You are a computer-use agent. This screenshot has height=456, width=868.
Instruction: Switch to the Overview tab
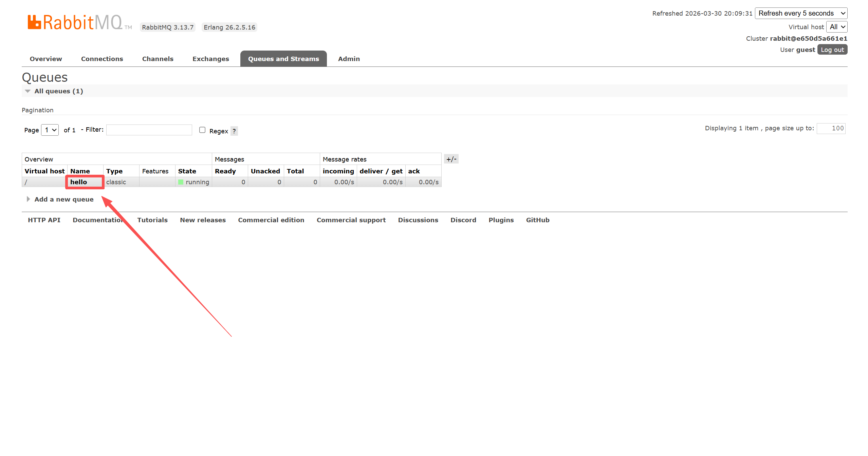coord(46,59)
